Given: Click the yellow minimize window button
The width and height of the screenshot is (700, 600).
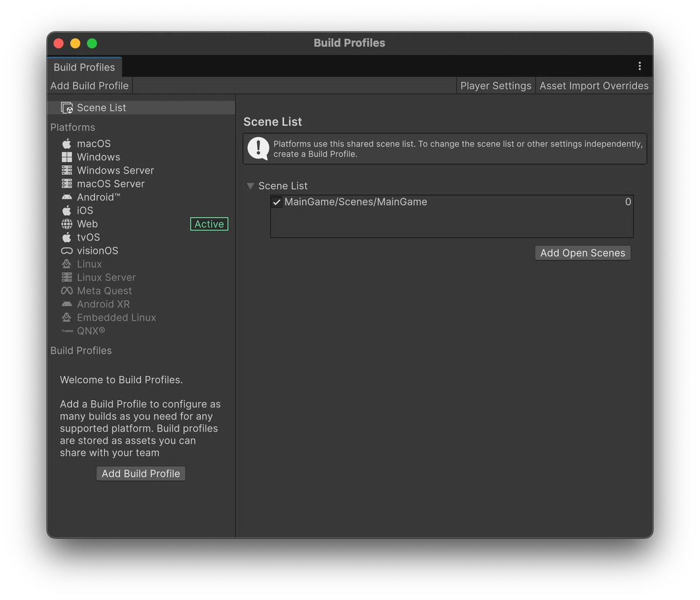Looking at the screenshot, I should (75, 43).
